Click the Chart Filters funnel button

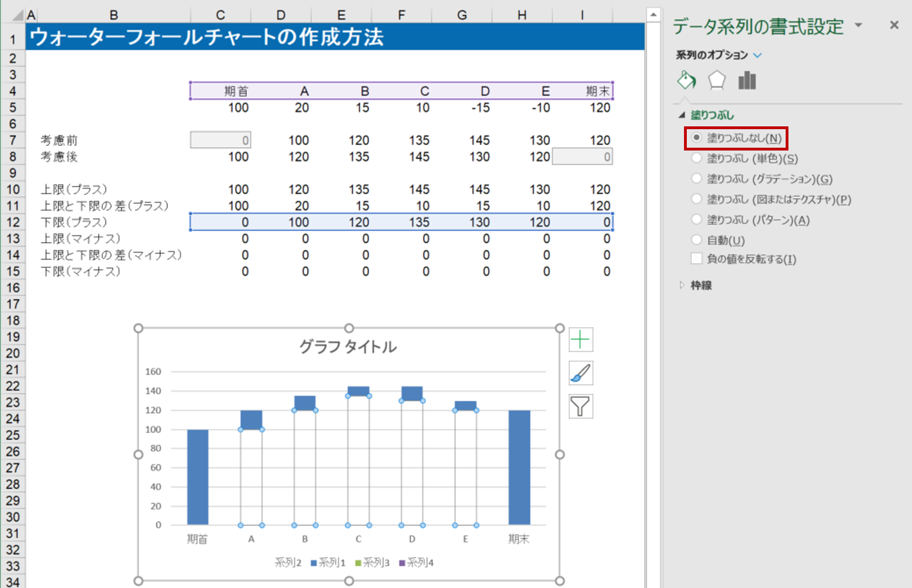point(581,406)
